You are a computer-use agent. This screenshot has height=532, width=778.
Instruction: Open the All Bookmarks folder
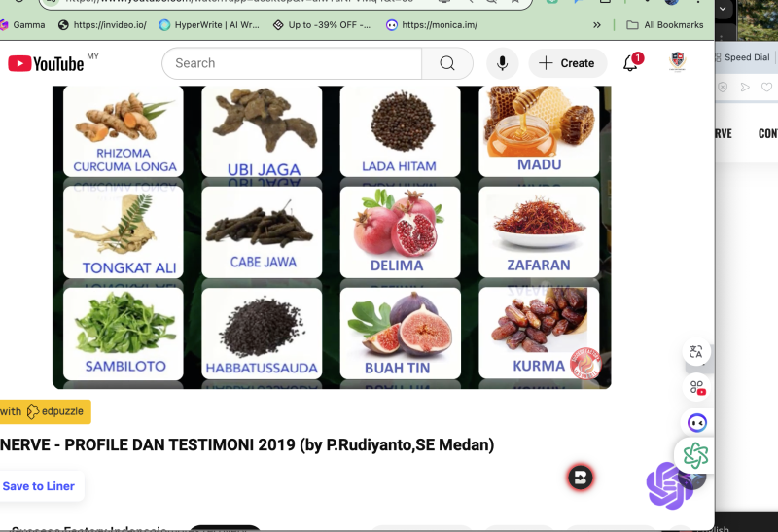click(x=665, y=24)
